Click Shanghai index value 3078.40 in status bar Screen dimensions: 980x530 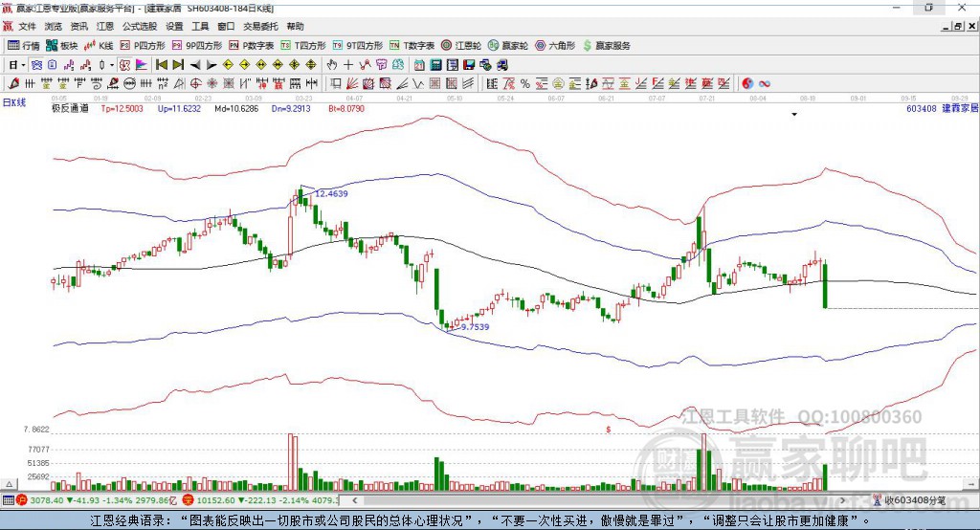pyautogui.click(x=47, y=500)
